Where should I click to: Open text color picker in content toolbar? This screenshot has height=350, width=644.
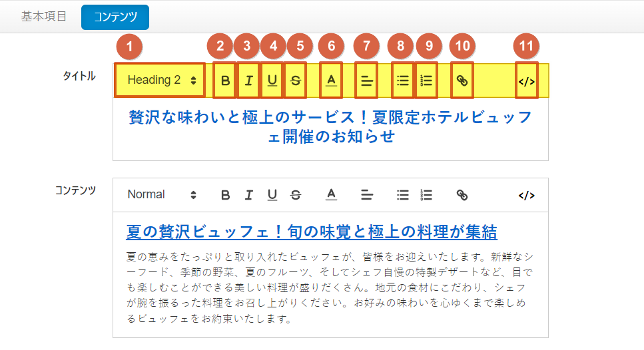click(331, 194)
